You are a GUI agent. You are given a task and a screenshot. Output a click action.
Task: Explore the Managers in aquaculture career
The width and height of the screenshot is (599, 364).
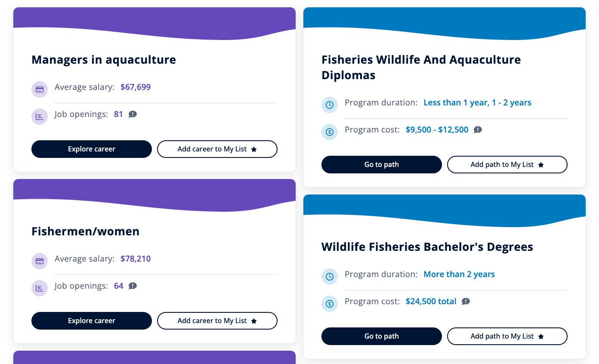click(92, 149)
